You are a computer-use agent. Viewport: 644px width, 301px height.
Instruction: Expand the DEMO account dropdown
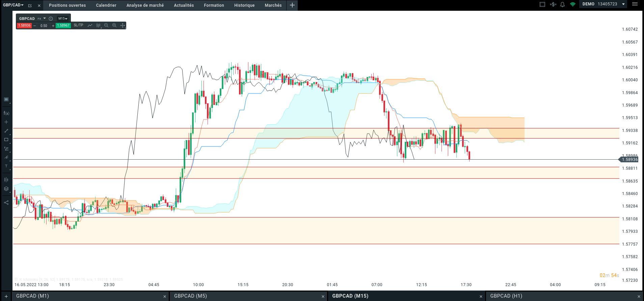(623, 4)
